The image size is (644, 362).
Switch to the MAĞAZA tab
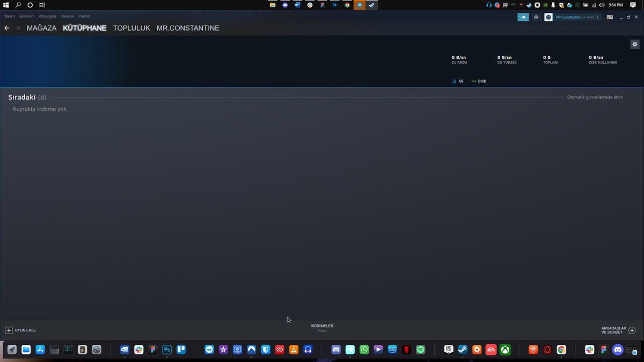pyautogui.click(x=41, y=28)
